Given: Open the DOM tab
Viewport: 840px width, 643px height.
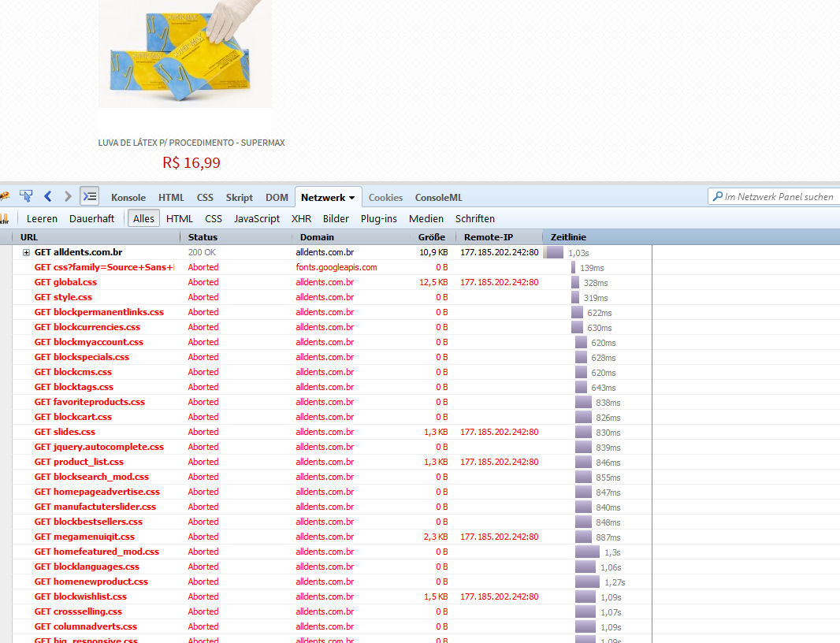Looking at the screenshot, I should tap(277, 198).
